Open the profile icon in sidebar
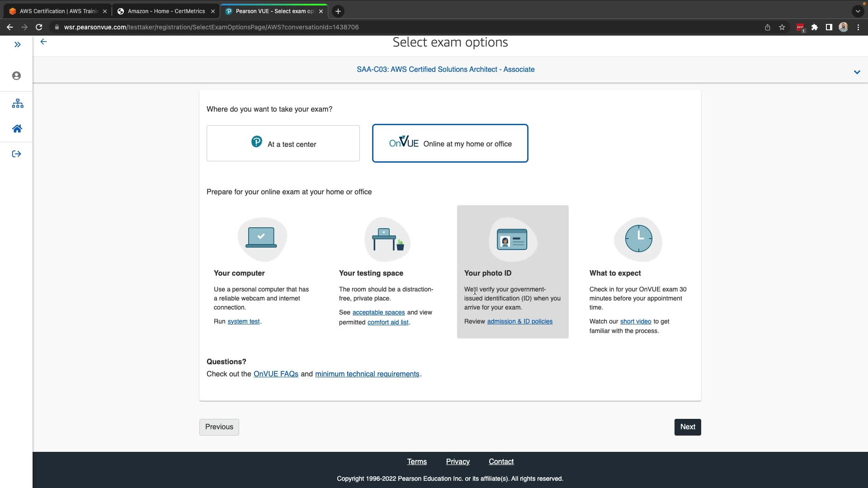Screen dimensions: 868x488 [x=17, y=76]
